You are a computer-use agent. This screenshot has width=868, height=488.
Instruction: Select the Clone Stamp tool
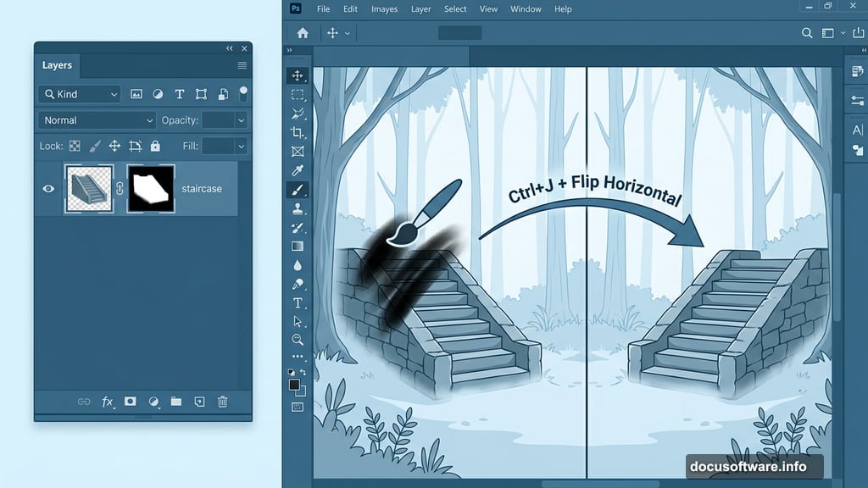[298, 208]
